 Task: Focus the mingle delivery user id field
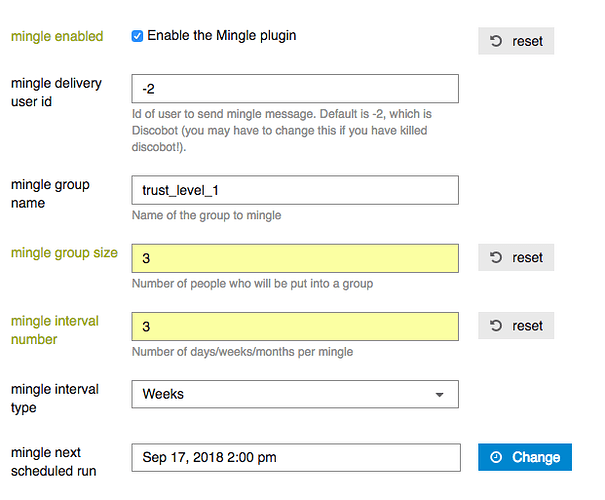(x=295, y=89)
